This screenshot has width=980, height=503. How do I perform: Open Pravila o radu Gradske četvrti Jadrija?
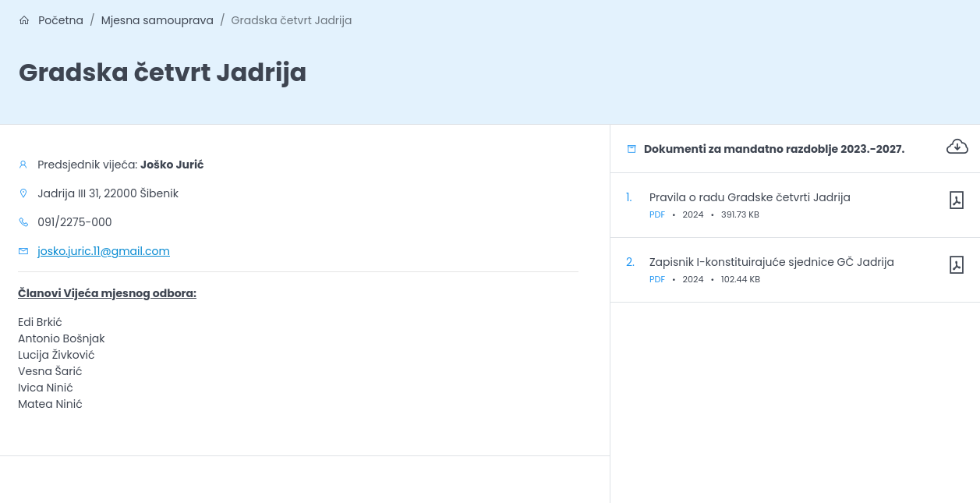pyautogui.click(x=749, y=197)
